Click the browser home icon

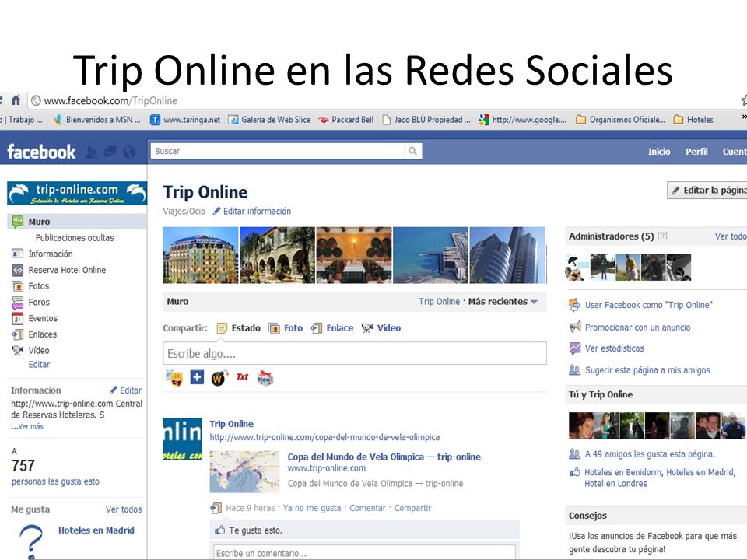(16, 100)
